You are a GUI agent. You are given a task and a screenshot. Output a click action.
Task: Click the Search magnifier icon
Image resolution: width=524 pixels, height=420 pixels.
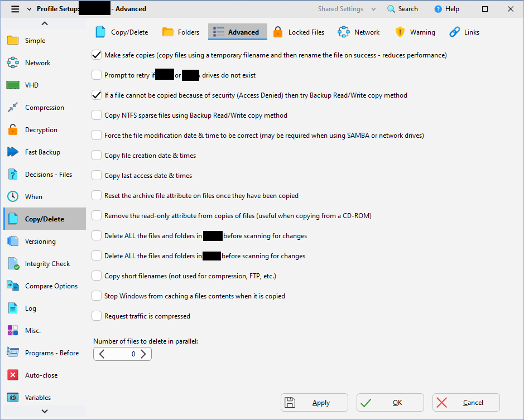tap(391, 9)
